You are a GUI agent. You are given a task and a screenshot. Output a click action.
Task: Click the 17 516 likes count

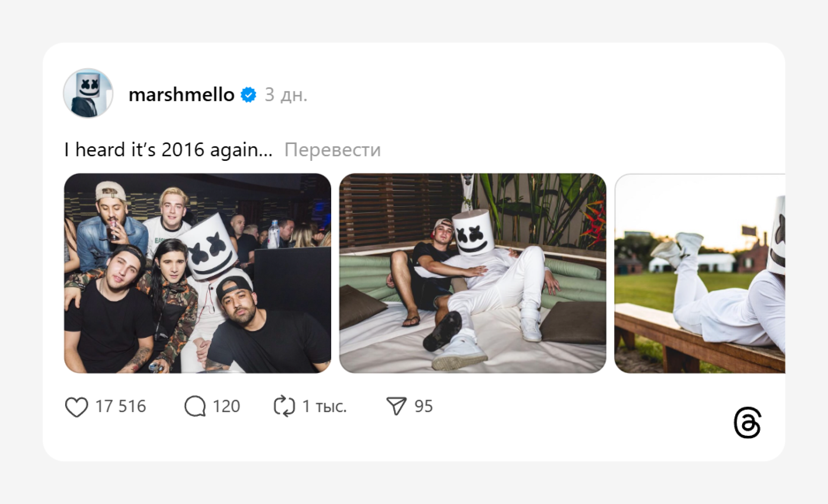[121, 407]
